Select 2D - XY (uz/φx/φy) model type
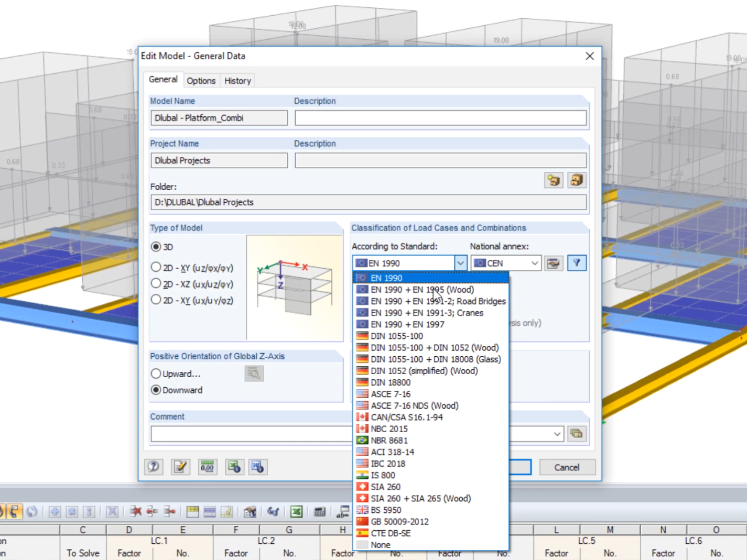747x560 pixels. pyautogui.click(x=156, y=267)
